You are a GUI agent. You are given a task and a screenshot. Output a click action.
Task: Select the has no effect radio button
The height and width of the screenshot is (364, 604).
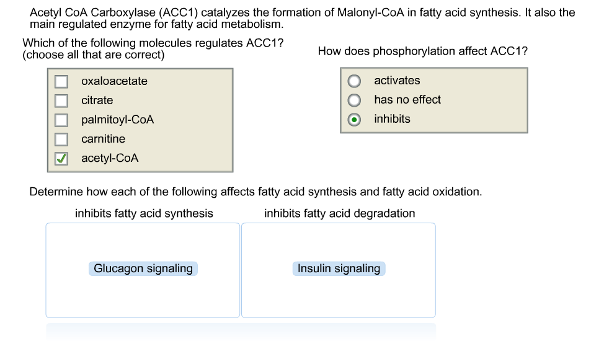353,100
